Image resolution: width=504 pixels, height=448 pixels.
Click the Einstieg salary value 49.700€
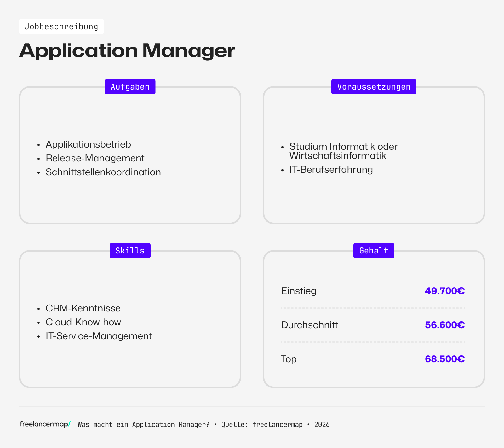tap(445, 291)
